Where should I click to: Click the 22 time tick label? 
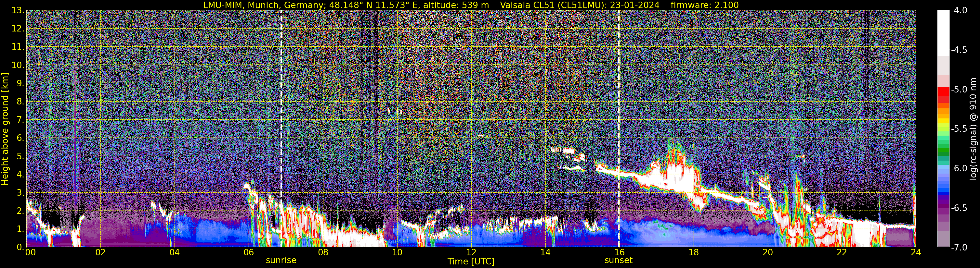(x=842, y=252)
